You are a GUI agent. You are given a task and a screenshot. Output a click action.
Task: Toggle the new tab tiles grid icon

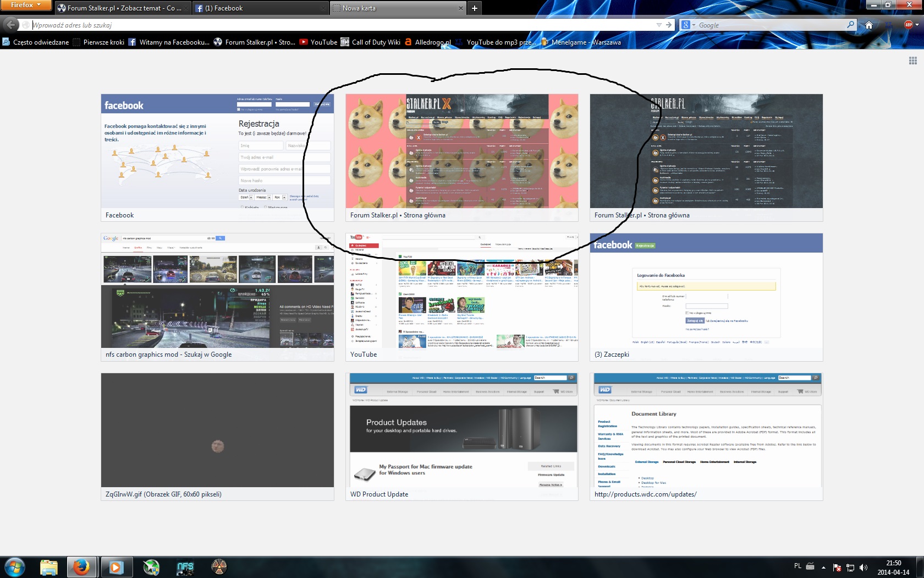pyautogui.click(x=913, y=61)
